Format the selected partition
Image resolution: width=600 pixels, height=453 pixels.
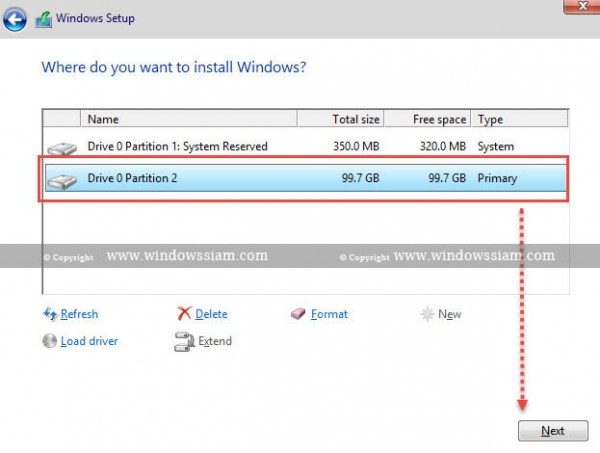click(x=329, y=314)
